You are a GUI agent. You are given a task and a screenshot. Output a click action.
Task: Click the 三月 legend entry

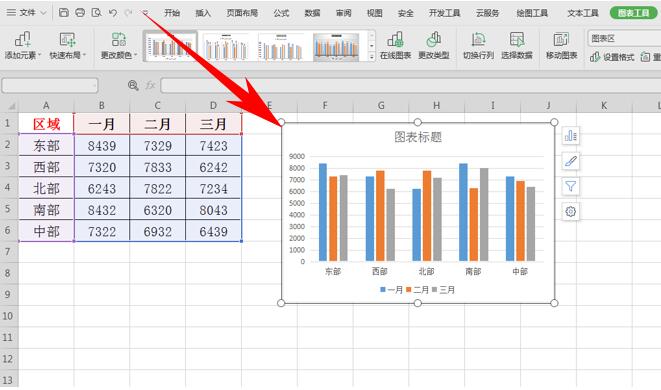[x=443, y=290]
